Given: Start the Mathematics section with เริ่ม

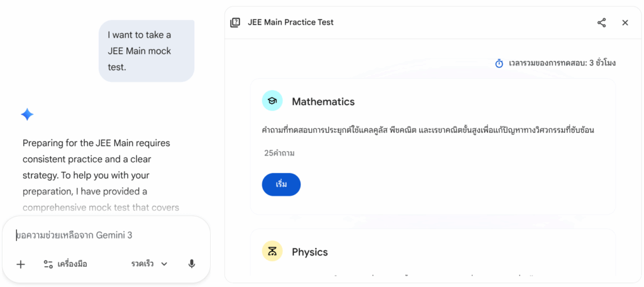Looking at the screenshot, I should tap(281, 184).
